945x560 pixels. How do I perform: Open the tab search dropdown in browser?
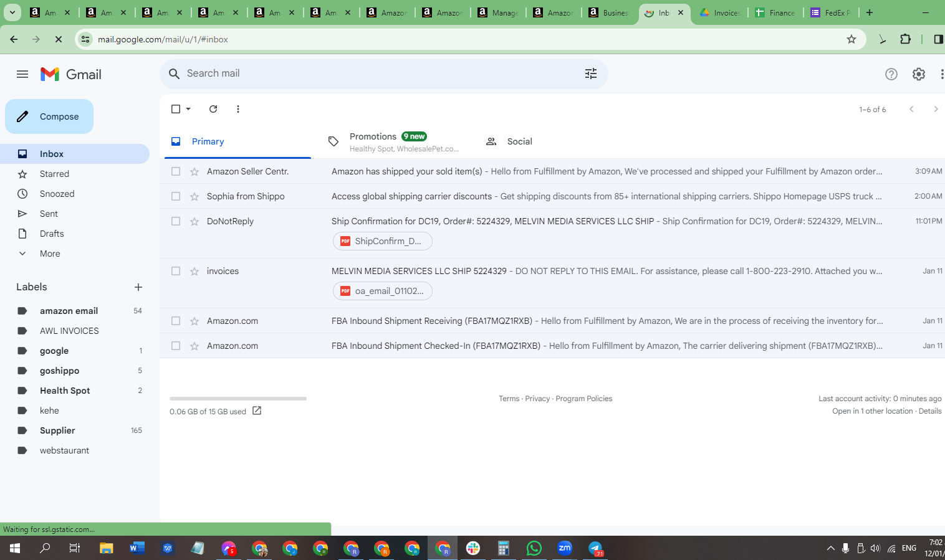point(12,12)
